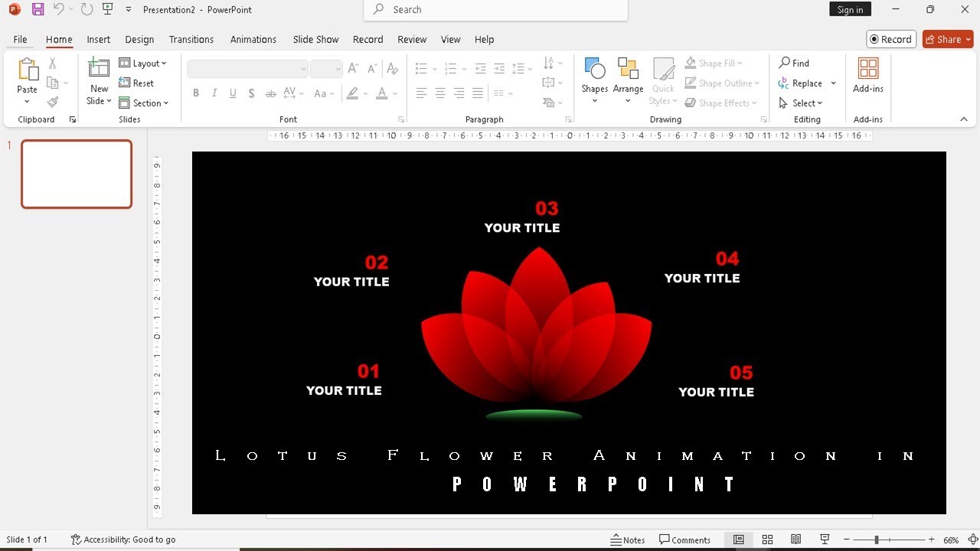Toggle Italic formatting
The width and height of the screenshot is (980, 551).
(x=214, y=93)
